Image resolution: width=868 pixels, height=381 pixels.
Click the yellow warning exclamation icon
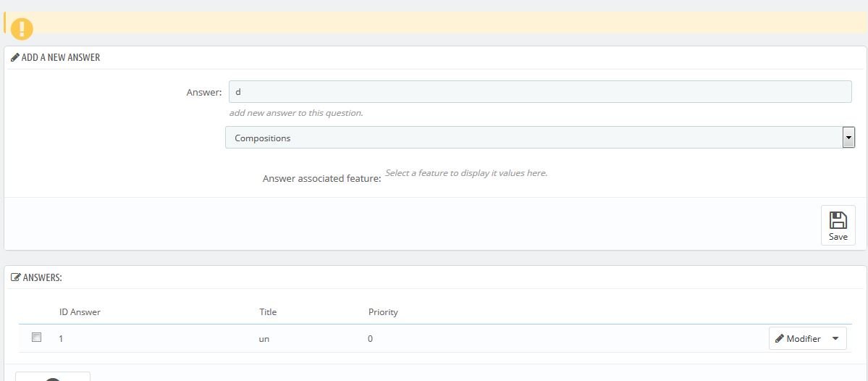click(22, 28)
